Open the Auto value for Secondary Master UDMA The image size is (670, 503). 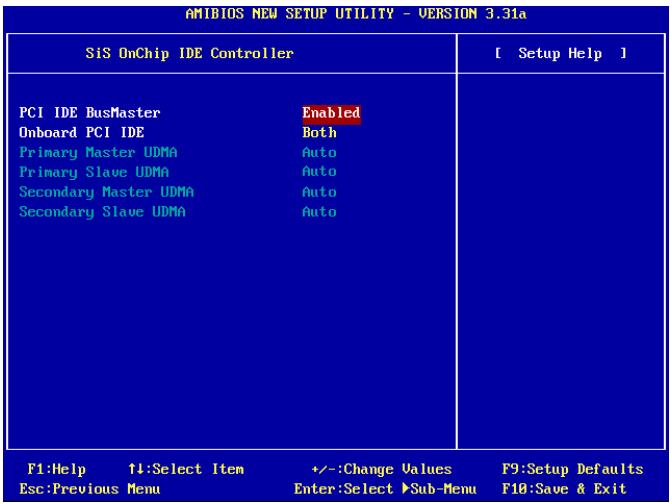tap(319, 192)
